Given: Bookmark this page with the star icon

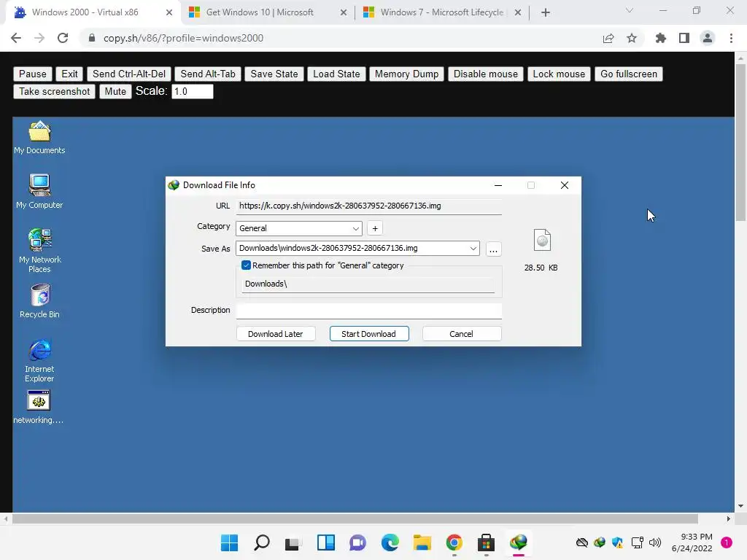Looking at the screenshot, I should click(632, 38).
